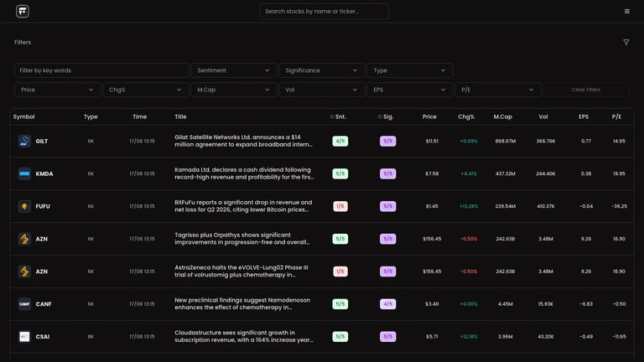Image resolution: width=644 pixels, height=362 pixels.
Task: Click the GILT ticker symbol
Action: pos(41,141)
